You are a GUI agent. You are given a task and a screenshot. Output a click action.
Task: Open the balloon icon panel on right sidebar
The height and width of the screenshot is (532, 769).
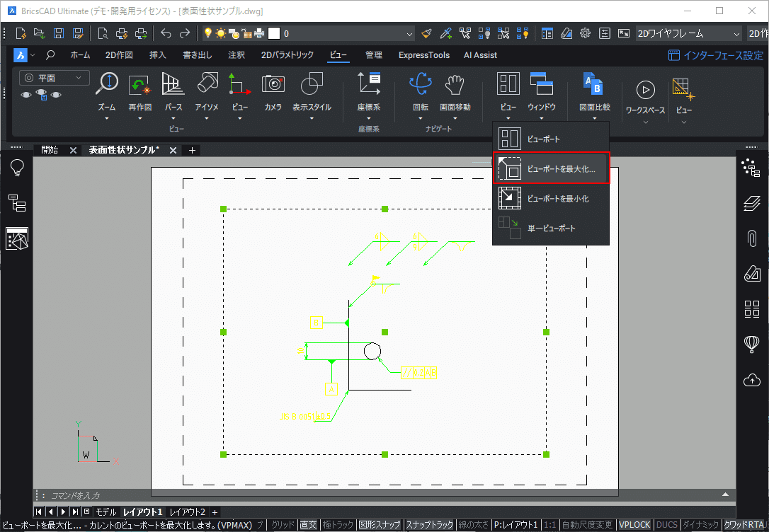(752, 345)
